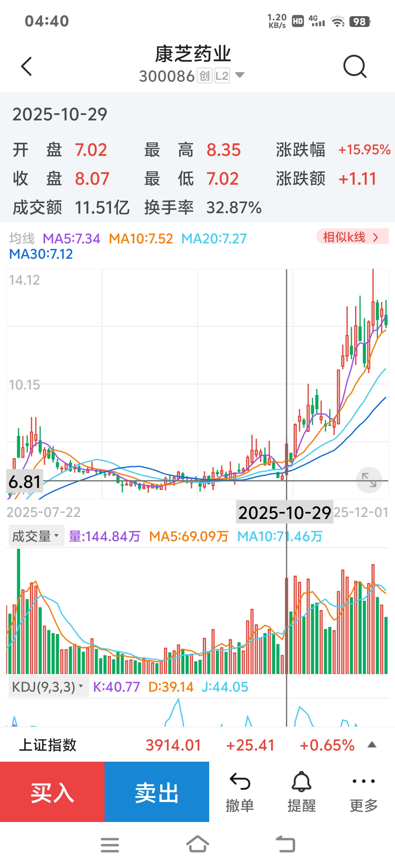Image resolution: width=395 pixels, height=868 pixels.
Task: Tap the 2025-10-29 crosshair date label
Action: 285,512
